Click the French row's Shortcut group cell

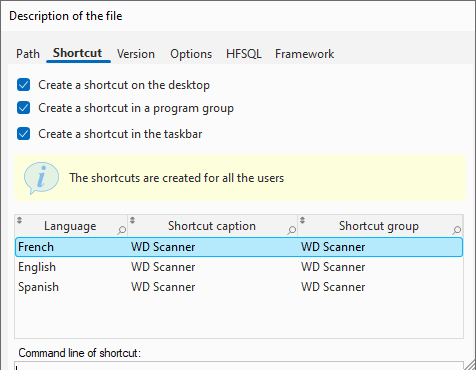point(333,247)
